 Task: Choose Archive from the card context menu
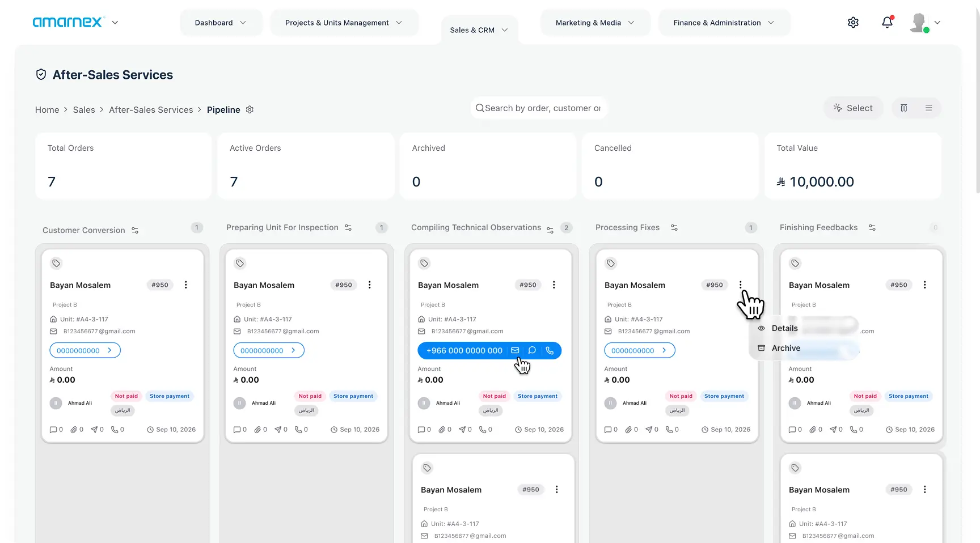click(779, 348)
